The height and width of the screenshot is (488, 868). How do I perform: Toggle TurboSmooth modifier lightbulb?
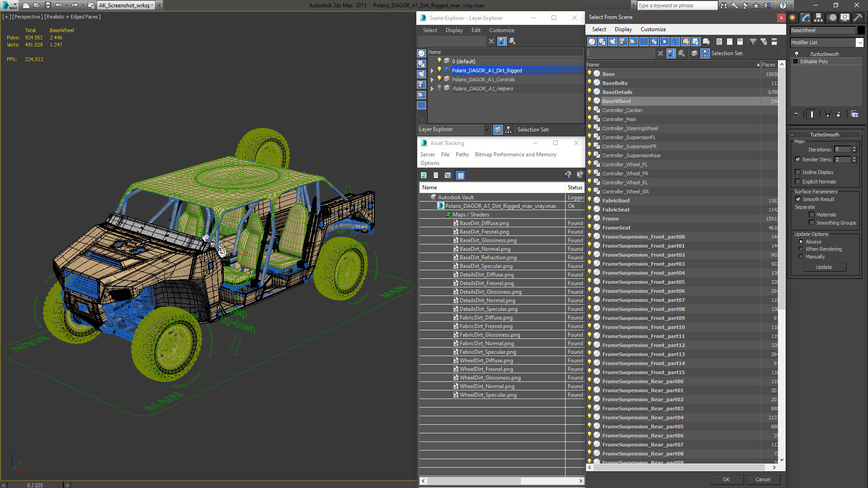tap(796, 54)
